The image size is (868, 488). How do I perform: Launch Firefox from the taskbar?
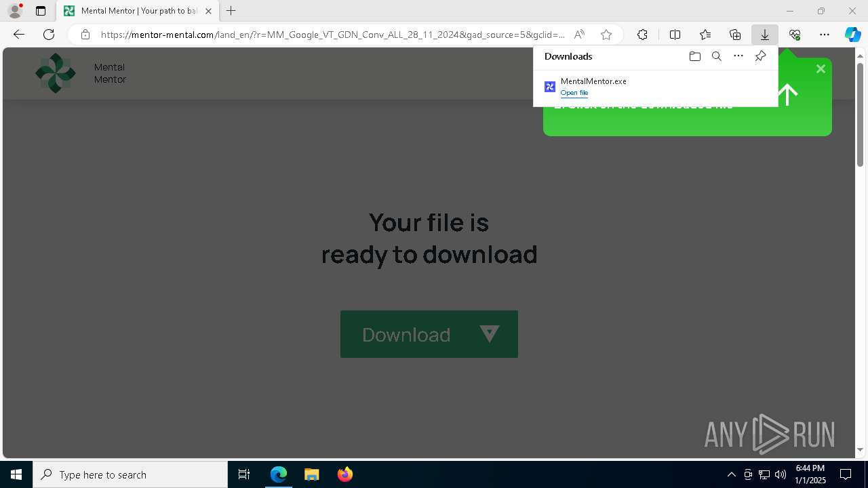click(x=344, y=474)
